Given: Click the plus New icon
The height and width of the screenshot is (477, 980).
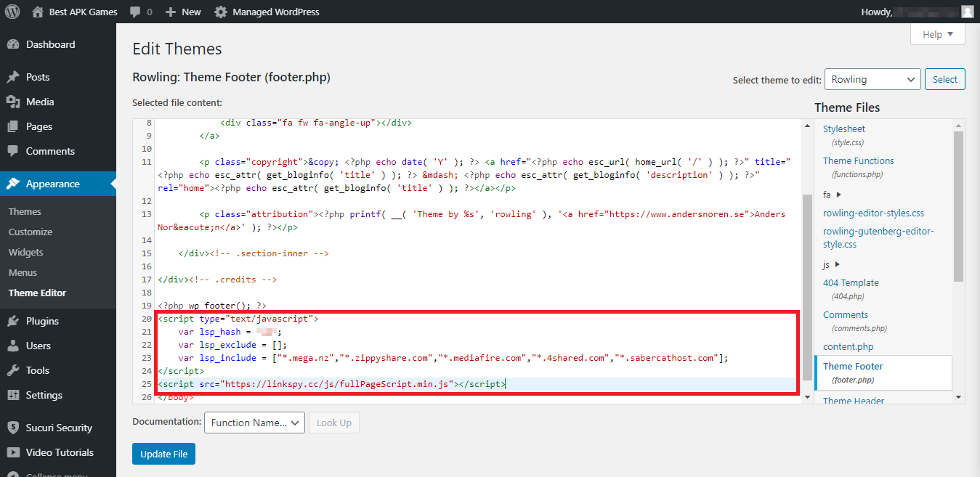Looking at the screenshot, I should 171,12.
